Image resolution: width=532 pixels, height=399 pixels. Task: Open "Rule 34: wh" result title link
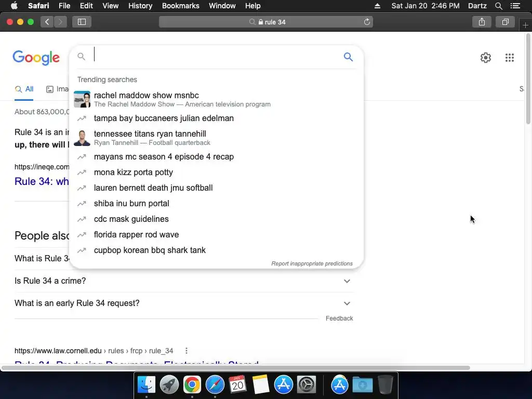42,181
